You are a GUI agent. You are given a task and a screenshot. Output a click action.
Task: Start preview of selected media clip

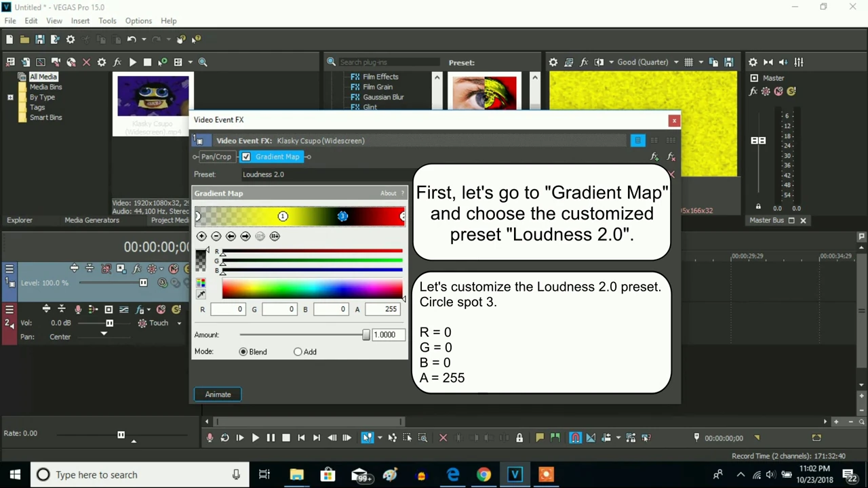click(x=132, y=62)
